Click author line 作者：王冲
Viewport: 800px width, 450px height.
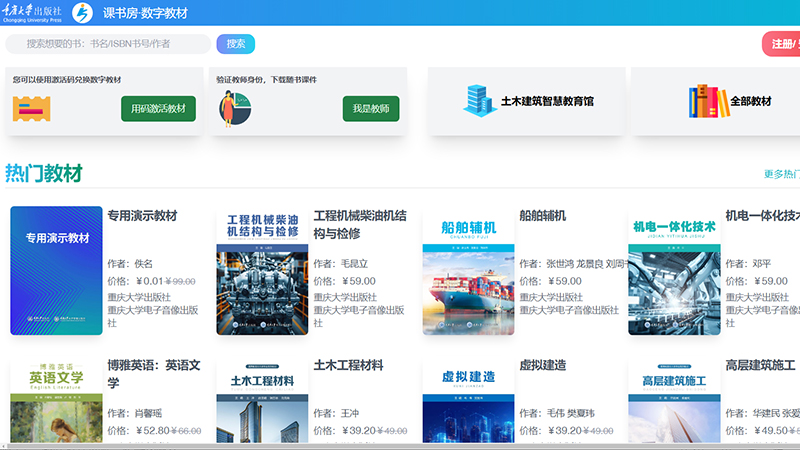pyautogui.click(x=336, y=413)
